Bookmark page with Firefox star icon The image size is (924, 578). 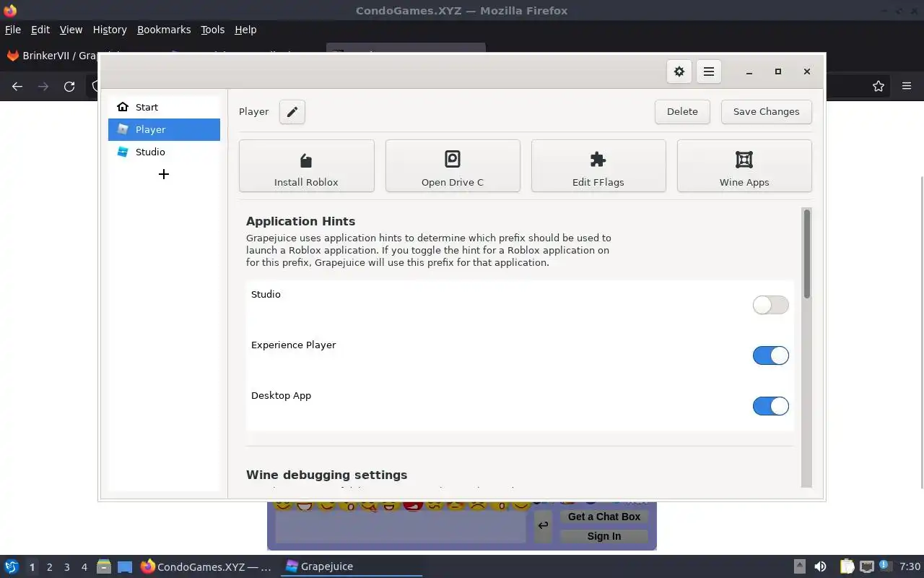(x=879, y=87)
